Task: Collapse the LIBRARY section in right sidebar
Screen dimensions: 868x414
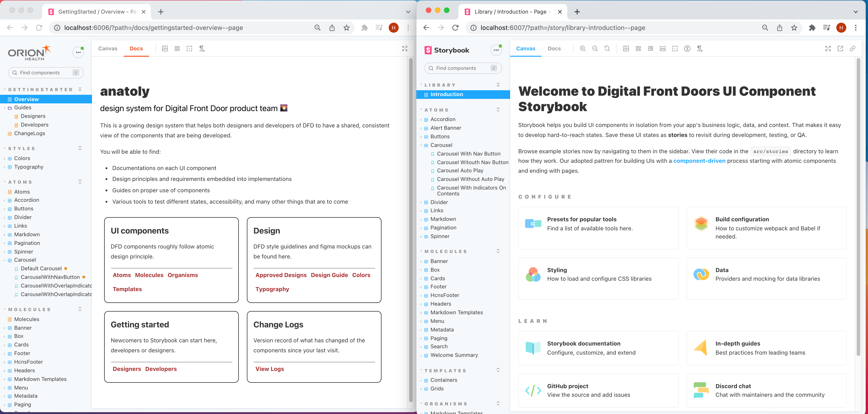Action: point(440,85)
